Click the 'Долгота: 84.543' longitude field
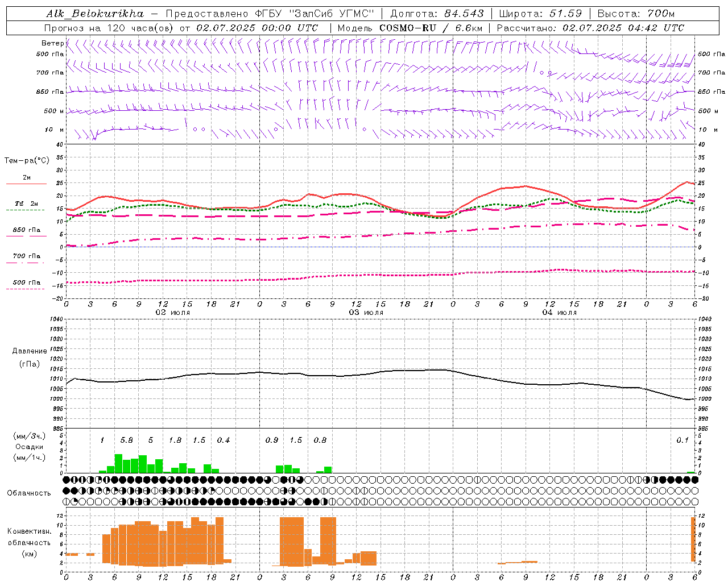728x582 pixels. (x=437, y=14)
